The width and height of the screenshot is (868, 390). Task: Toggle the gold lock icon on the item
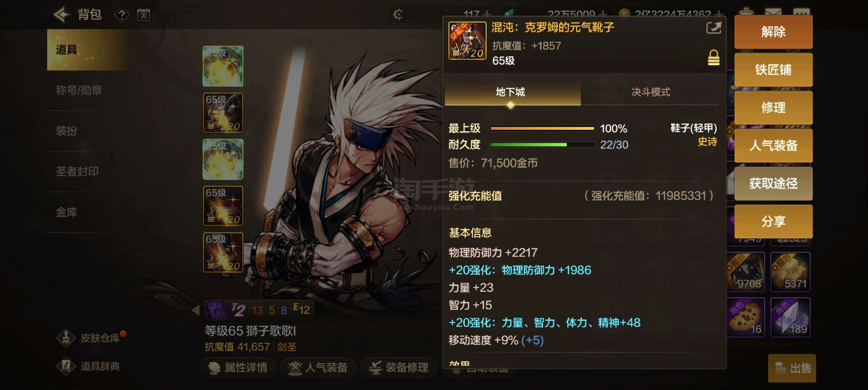tap(713, 58)
